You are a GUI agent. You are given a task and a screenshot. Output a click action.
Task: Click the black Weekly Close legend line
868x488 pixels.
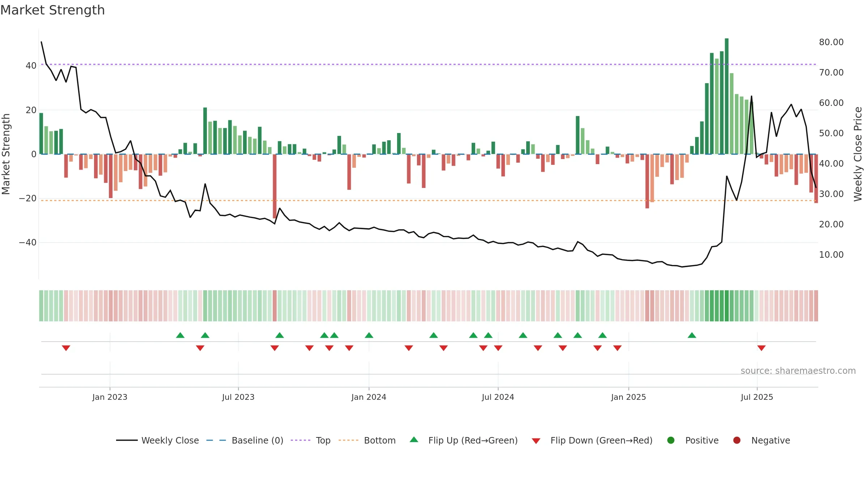[x=127, y=440]
